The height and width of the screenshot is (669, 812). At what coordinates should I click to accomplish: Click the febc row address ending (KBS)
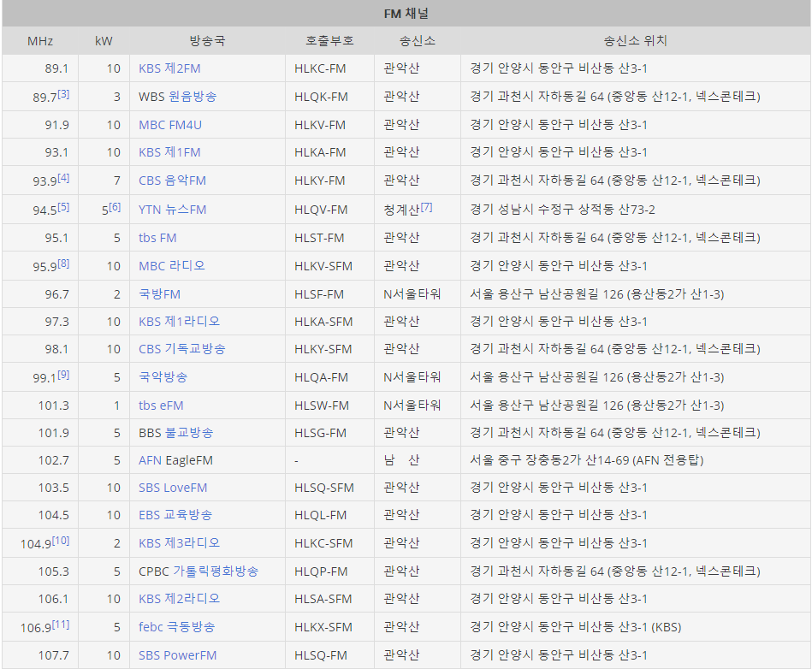[575, 627]
